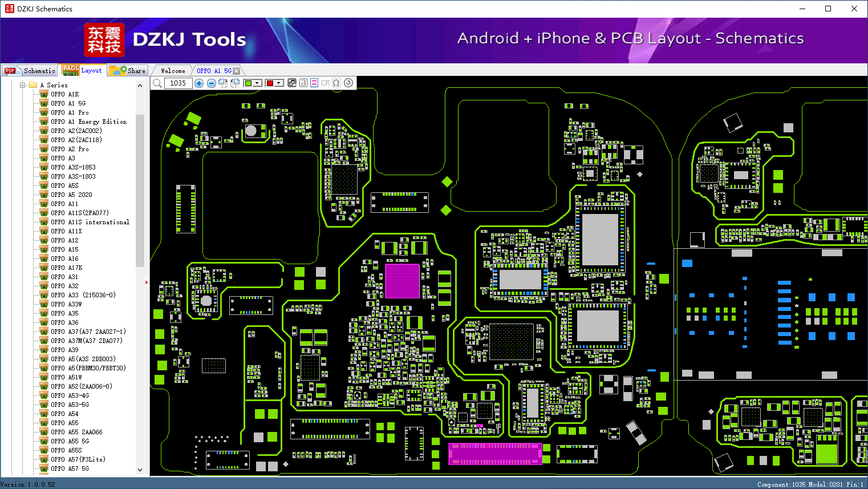Go to the Welcome tab
868x489 pixels.
pos(173,71)
